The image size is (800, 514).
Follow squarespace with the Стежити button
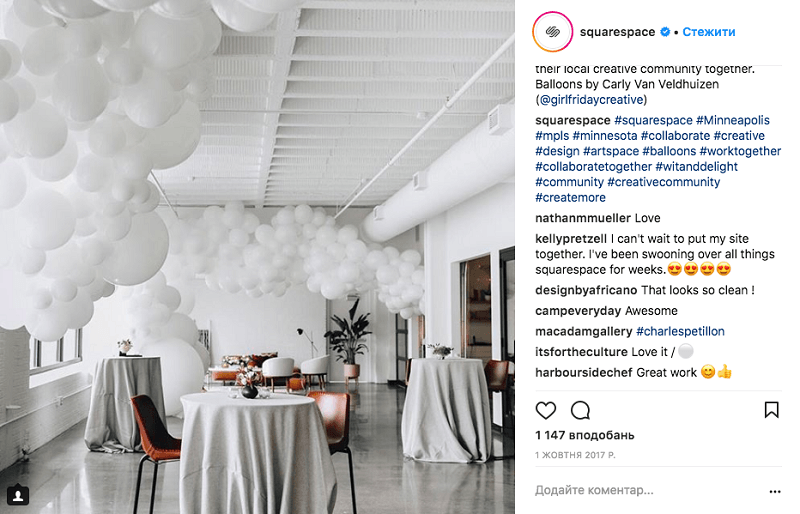709,32
